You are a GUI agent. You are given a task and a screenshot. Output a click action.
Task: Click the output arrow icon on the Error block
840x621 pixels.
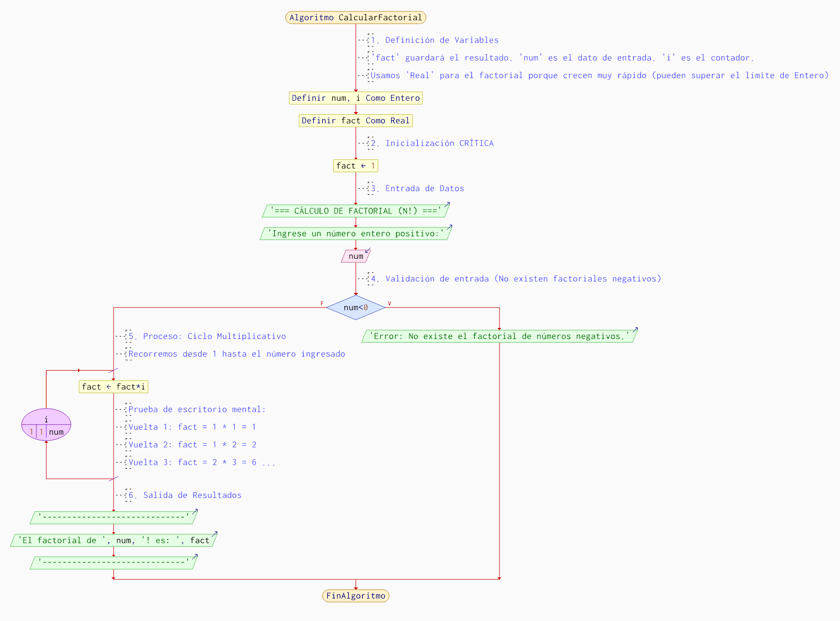pyautogui.click(x=635, y=330)
